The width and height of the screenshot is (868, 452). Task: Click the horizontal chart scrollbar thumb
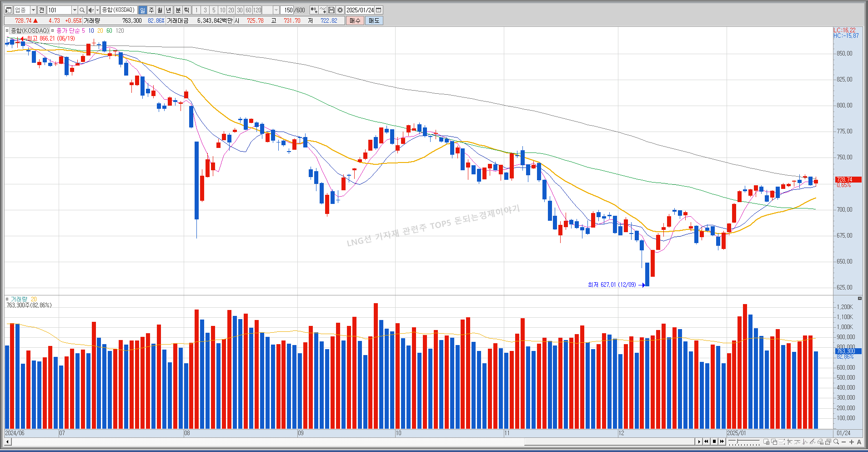tap(610, 442)
